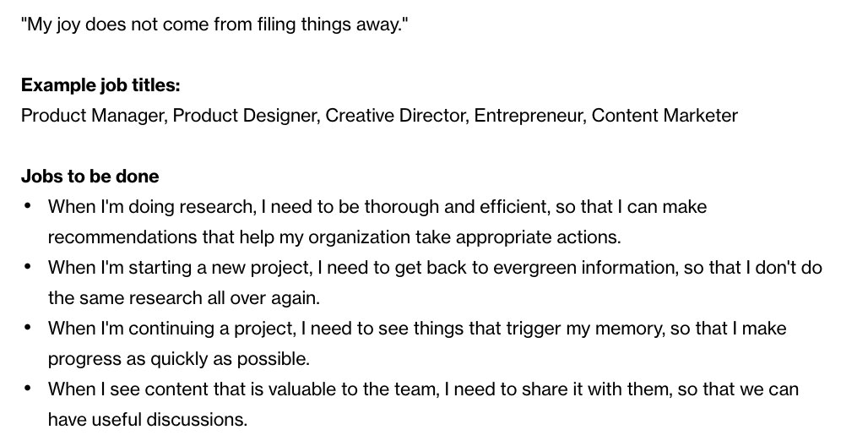
Task: Click the word "Entrepreneur"
Action: coord(529,116)
